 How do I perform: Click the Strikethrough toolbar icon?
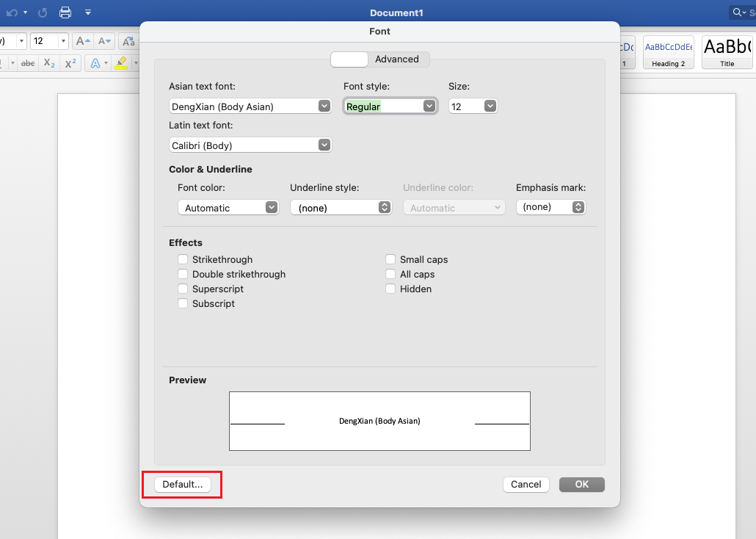tap(27, 62)
